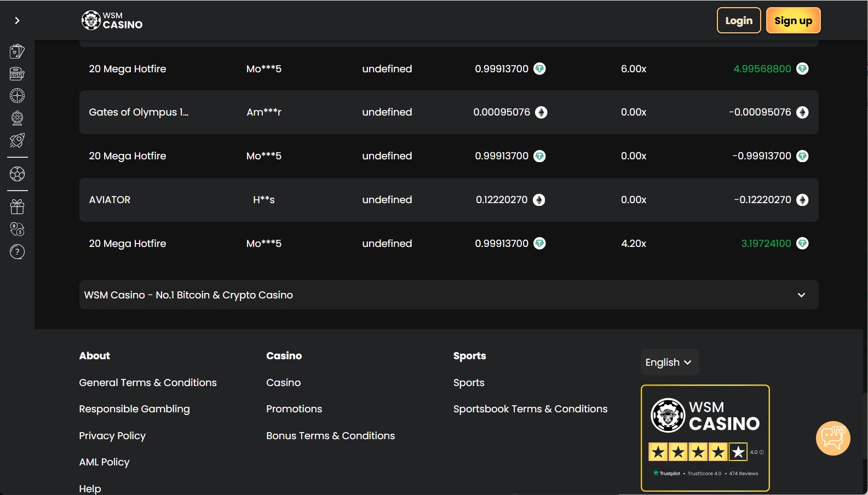Image resolution: width=868 pixels, height=495 pixels.
Task: Click the 0.12220270 bet amount
Action: pos(502,200)
